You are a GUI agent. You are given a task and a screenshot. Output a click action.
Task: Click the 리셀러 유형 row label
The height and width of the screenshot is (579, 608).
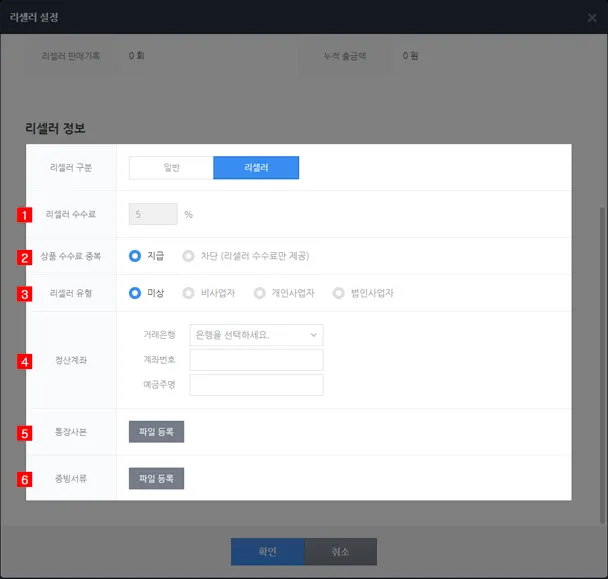point(71,293)
